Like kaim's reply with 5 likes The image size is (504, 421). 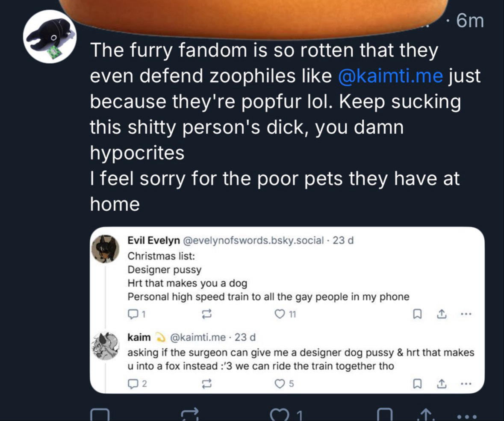(280, 384)
